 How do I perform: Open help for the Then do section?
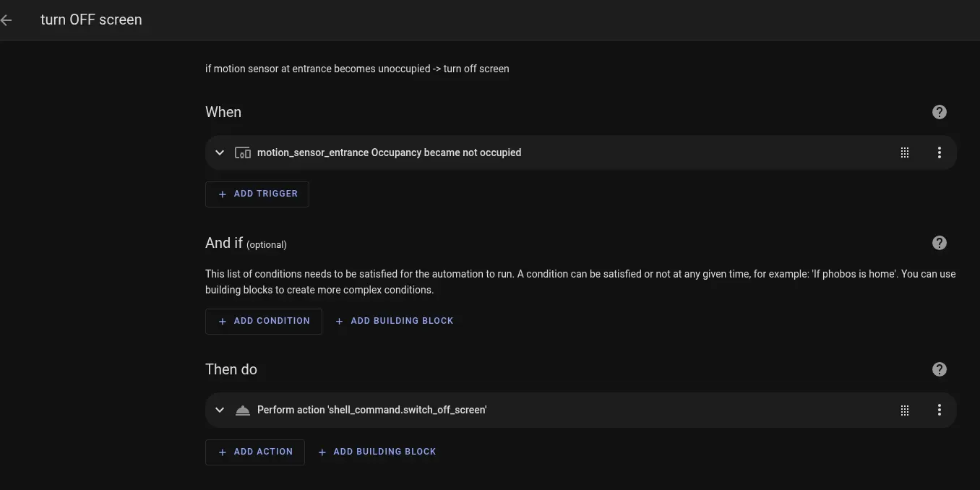click(939, 369)
